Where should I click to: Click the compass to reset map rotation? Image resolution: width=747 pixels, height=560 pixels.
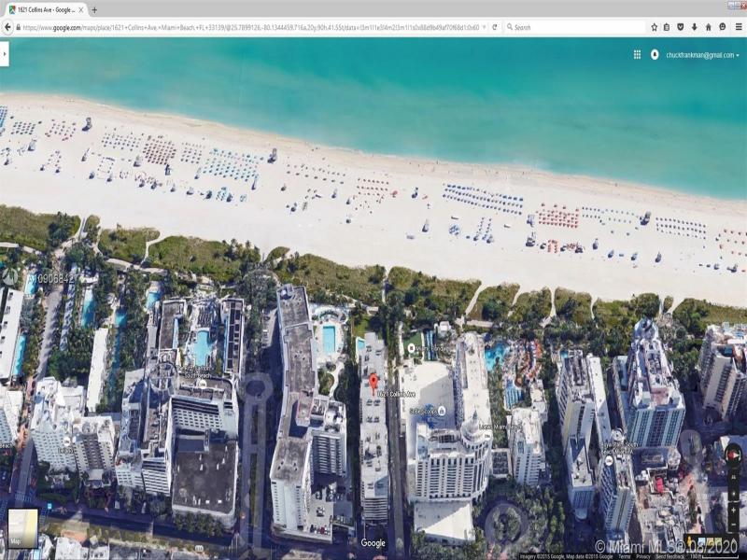tap(733, 456)
